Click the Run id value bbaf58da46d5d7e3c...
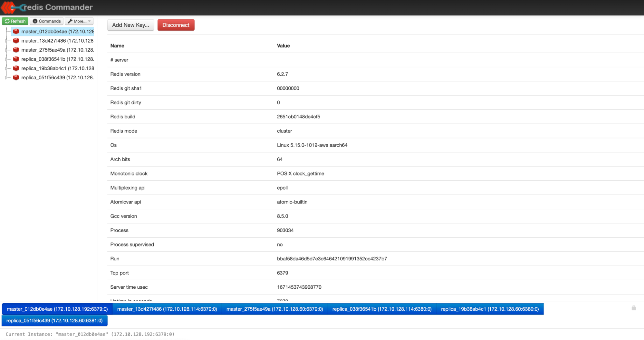Image resolution: width=644 pixels, height=340 pixels. [332, 259]
